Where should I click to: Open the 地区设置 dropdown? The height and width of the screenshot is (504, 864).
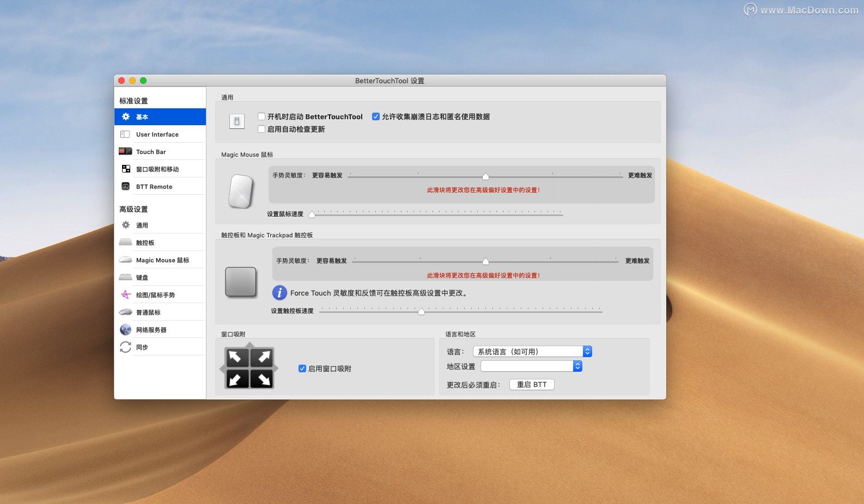click(531, 366)
